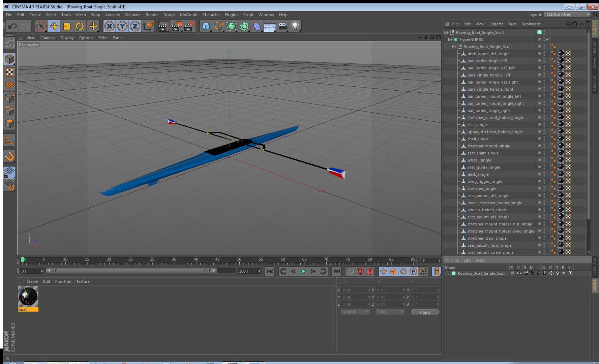Image resolution: width=599 pixels, height=364 pixels.
Task: Open the MoGraph menu
Action: pyautogui.click(x=188, y=15)
